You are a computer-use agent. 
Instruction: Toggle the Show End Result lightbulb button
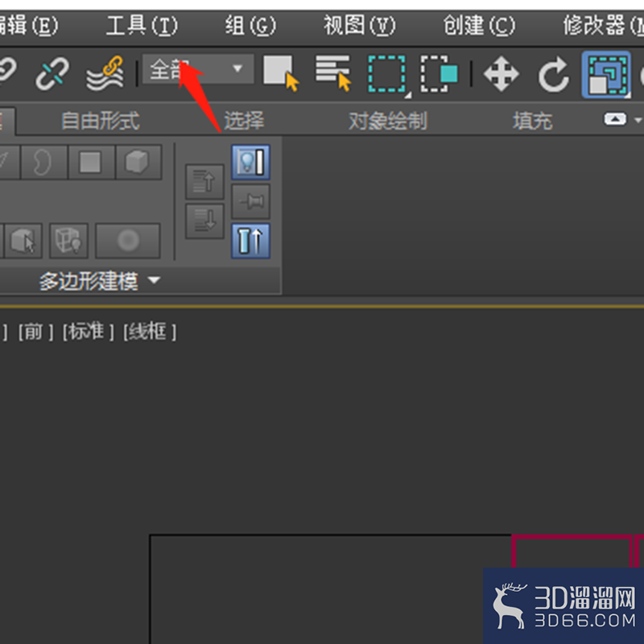250,162
